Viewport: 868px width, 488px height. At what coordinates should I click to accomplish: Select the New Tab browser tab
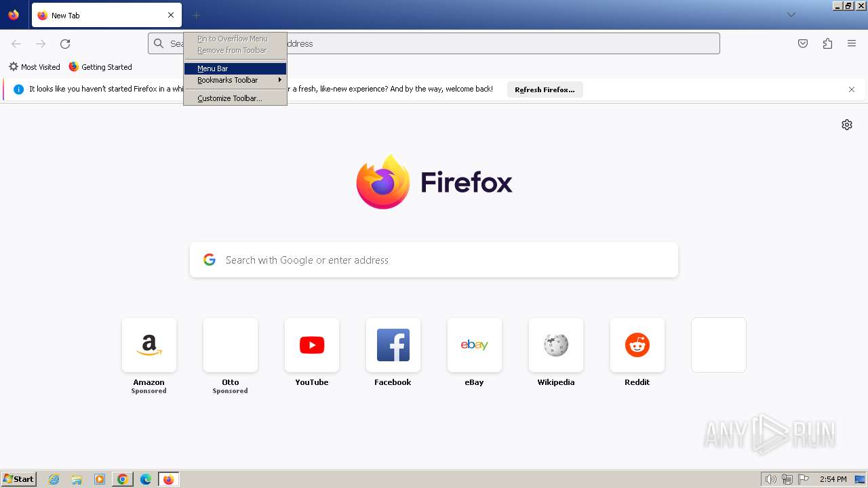(106, 15)
